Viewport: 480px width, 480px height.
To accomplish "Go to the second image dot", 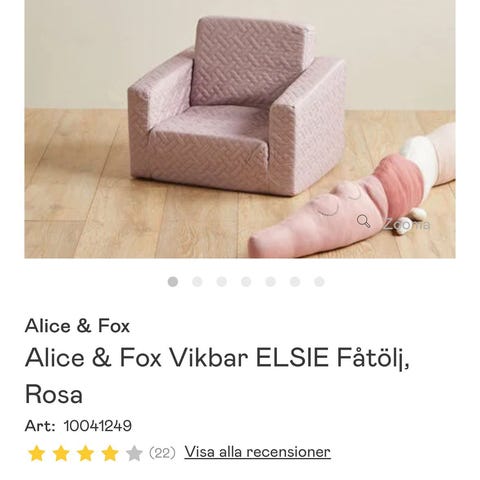I will coord(197,282).
